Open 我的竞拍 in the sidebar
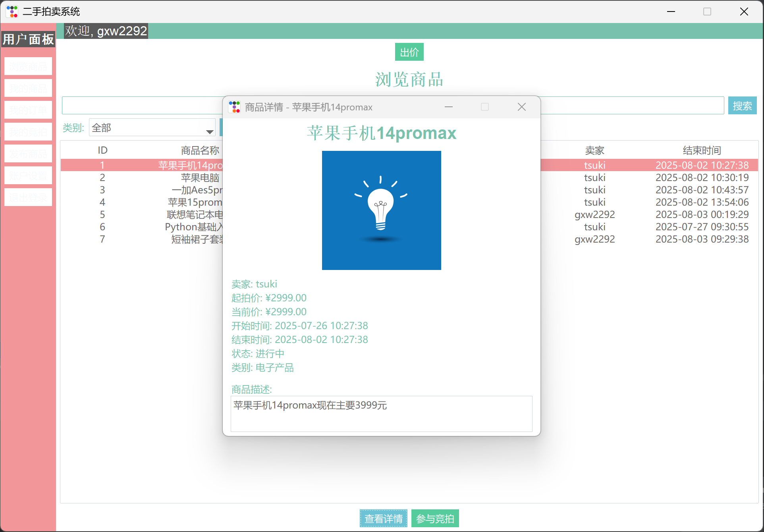Viewport: 764px width, 532px height. pyautogui.click(x=28, y=132)
